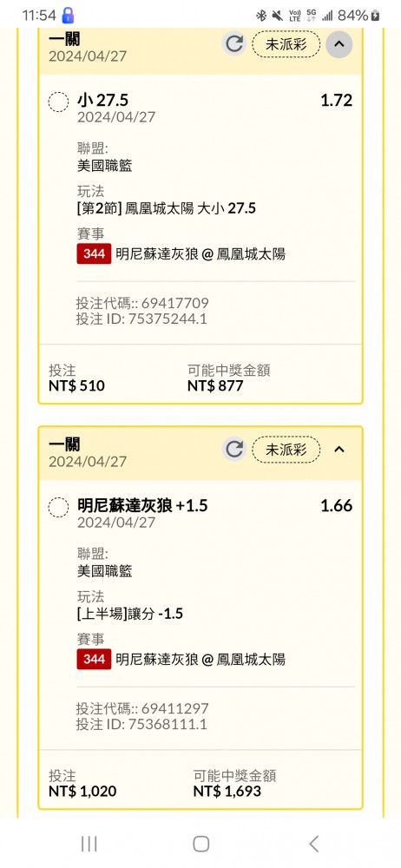This screenshot has width=401, height=868.
Task: Refresh the second bet slip with NT$ 1,020 stake
Action: (234, 449)
